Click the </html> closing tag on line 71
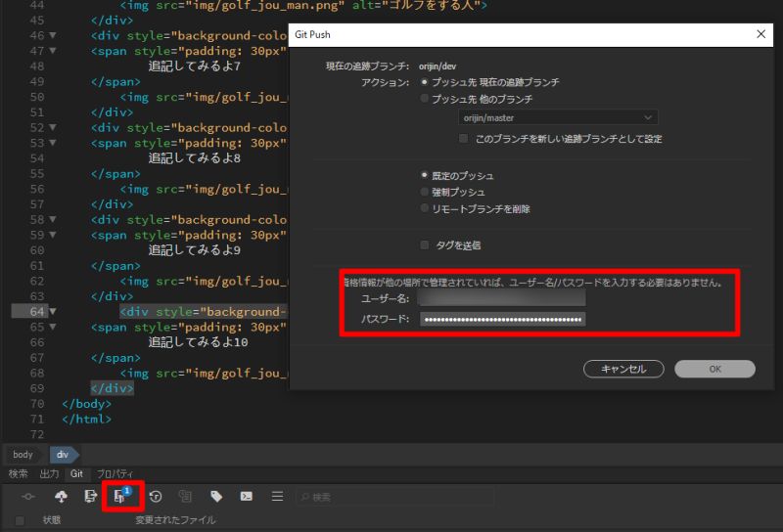Viewport: 783px width, 532px height. coord(86,420)
